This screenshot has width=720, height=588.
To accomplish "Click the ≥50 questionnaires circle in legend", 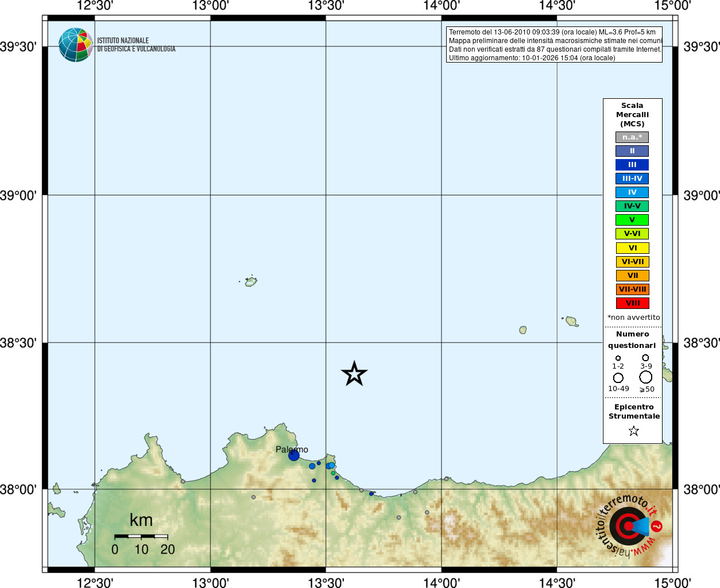I will coord(646,377).
